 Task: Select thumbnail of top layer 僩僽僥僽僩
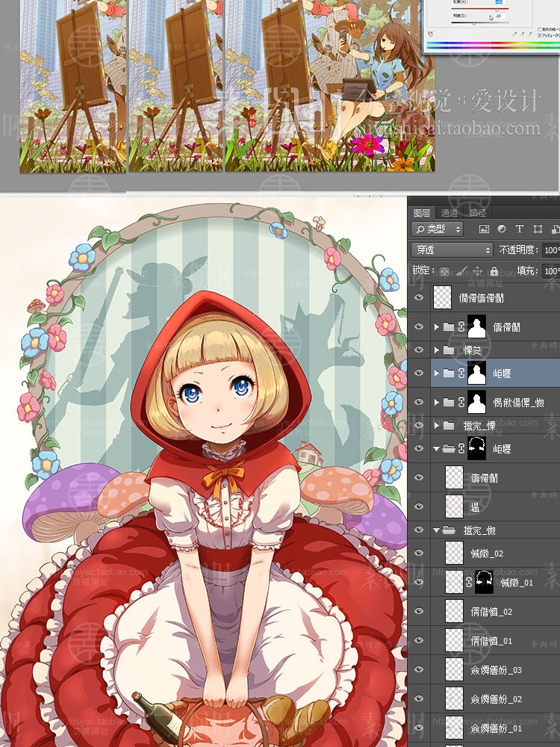point(442,298)
